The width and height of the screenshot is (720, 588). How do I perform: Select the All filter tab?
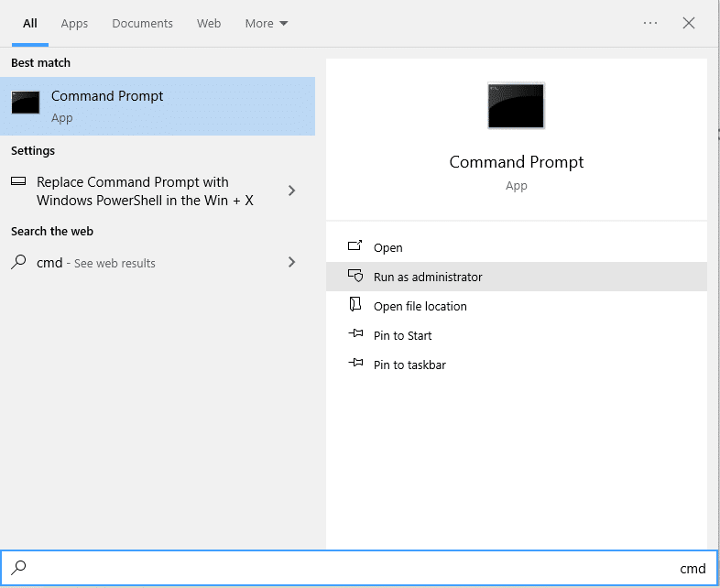click(30, 23)
